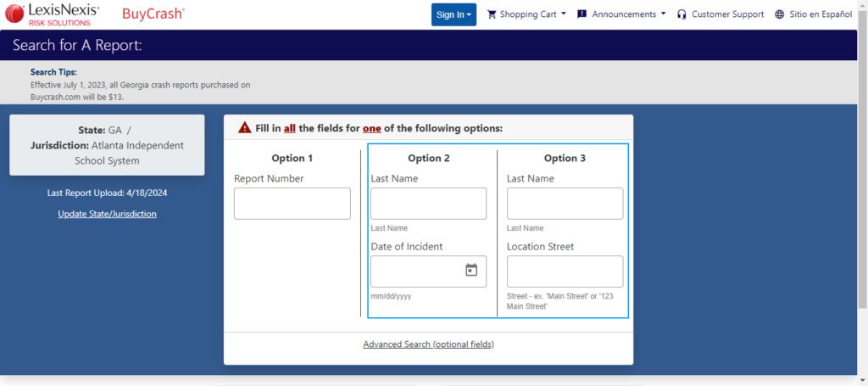The width and height of the screenshot is (868, 386).
Task: Click the globe icon for Spanish site
Action: pyautogui.click(x=780, y=14)
